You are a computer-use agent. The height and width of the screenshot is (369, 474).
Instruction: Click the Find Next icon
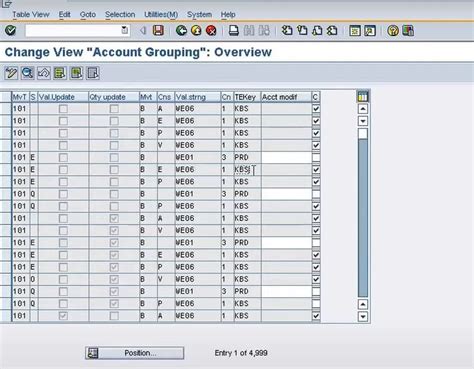(264, 31)
